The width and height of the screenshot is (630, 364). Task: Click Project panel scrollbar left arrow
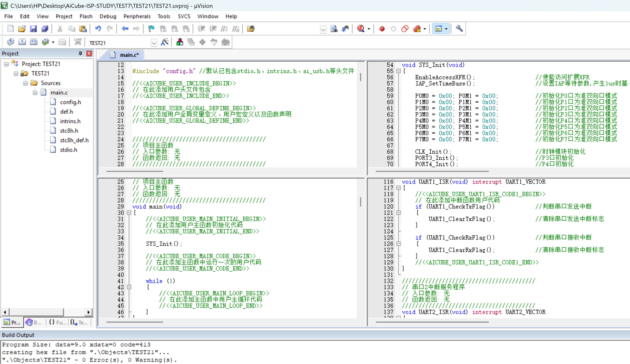point(5,312)
